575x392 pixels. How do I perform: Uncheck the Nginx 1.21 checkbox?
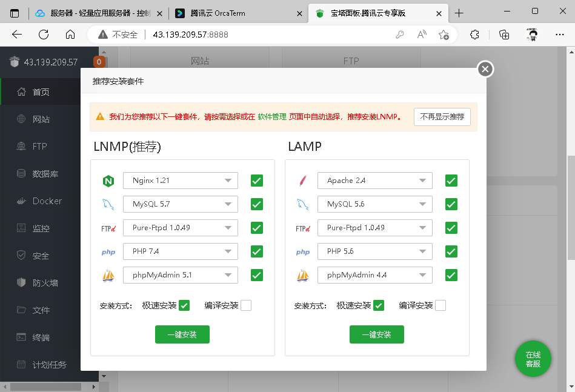point(257,181)
